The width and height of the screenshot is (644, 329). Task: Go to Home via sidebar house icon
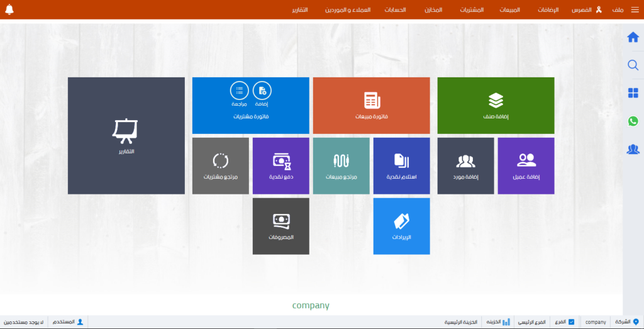(x=633, y=37)
